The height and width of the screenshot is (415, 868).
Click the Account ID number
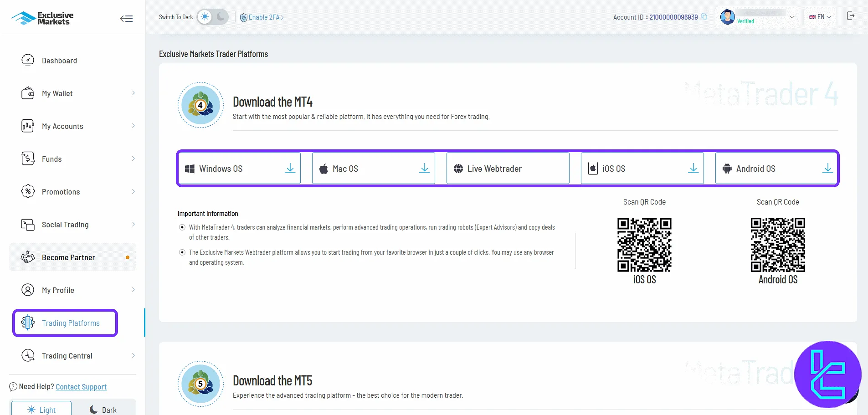[x=673, y=17]
